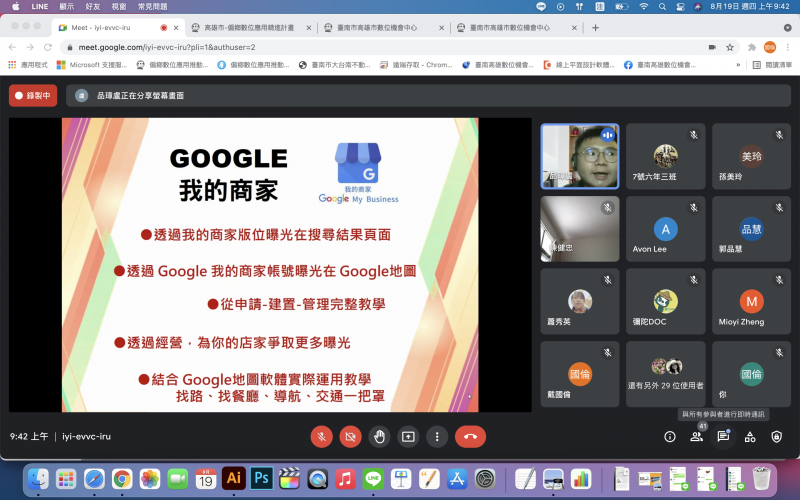The width and height of the screenshot is (800, 500).
Task: Open host controls shield icon
Action: click(777, 437)
